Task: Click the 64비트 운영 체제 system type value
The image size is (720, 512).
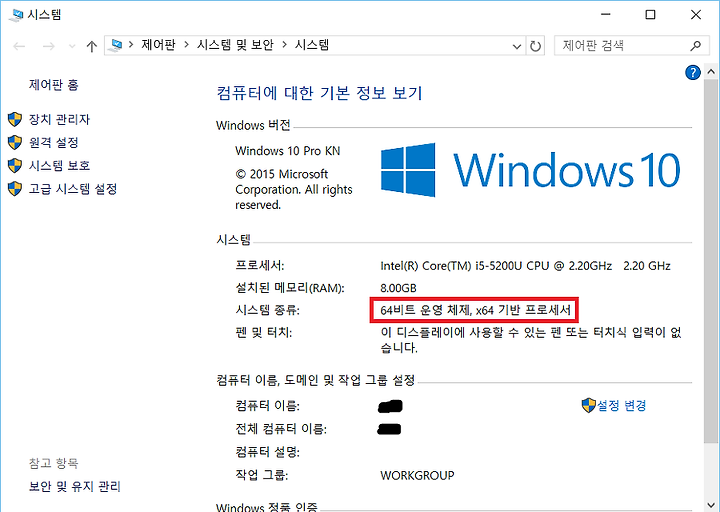Action: click(x=475, y=310)
